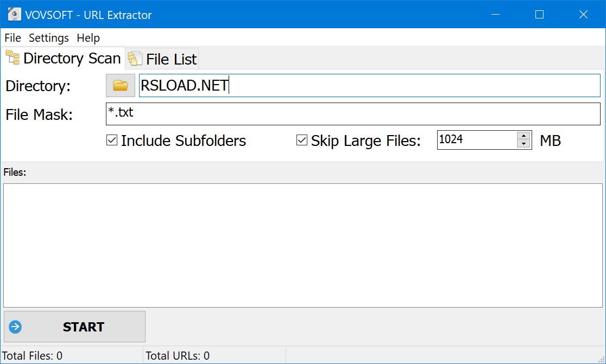Open the File menu
Image resolution: width=606 pixels, height=364 pixels.
[x=12, y=37]
